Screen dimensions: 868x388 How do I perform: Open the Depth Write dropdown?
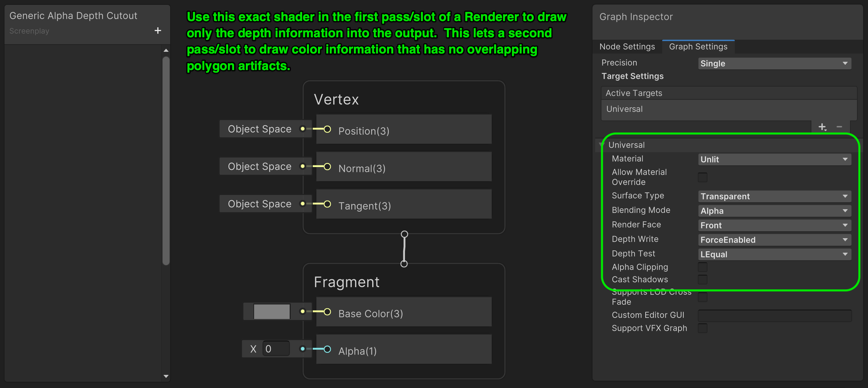[774, 240]
